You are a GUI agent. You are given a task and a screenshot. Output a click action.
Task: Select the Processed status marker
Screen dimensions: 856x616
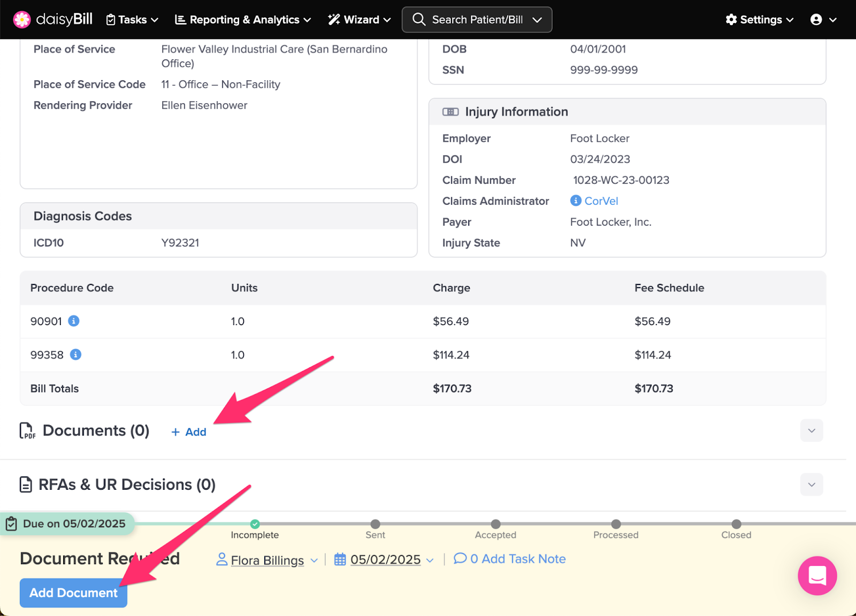coord(616,524)
